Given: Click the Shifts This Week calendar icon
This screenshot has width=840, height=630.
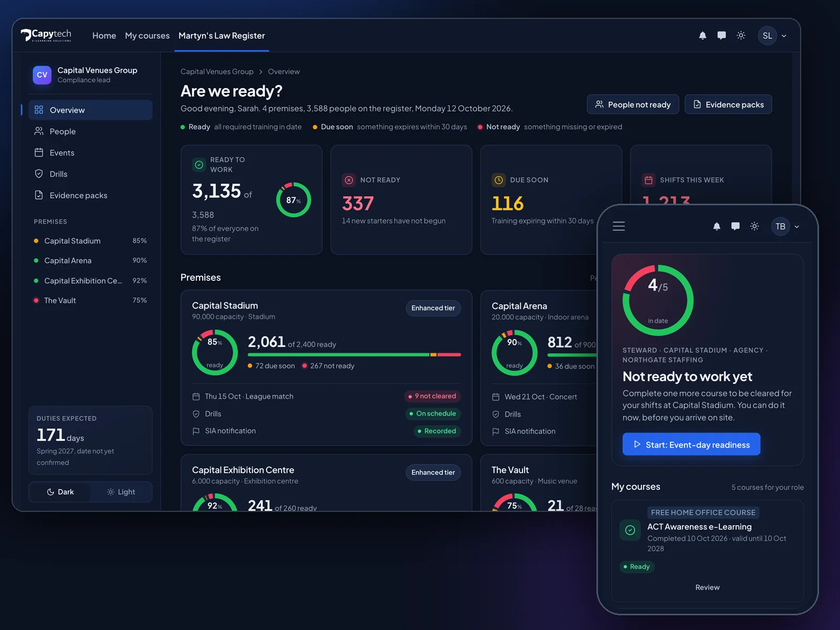Looking at the screenshot, I should tap(648, 180).
